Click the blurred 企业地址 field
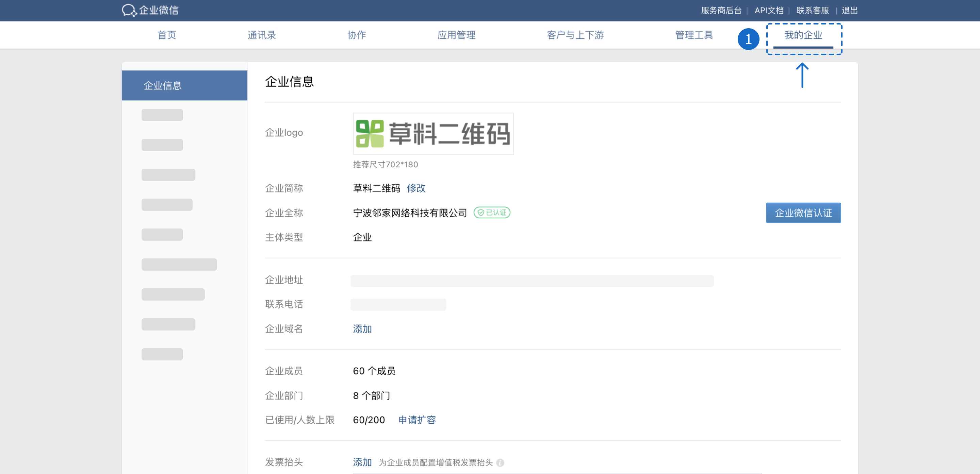 coord(532,281)
